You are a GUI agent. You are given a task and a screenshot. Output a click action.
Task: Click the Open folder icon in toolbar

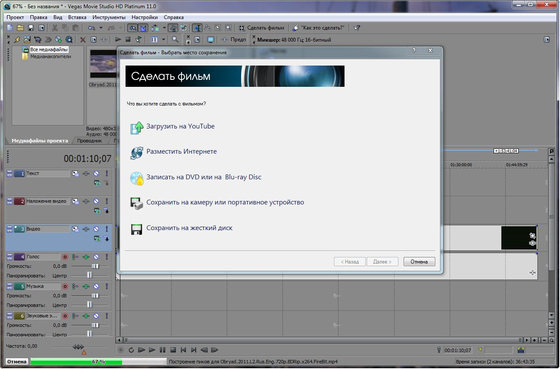tap(20, 28)
